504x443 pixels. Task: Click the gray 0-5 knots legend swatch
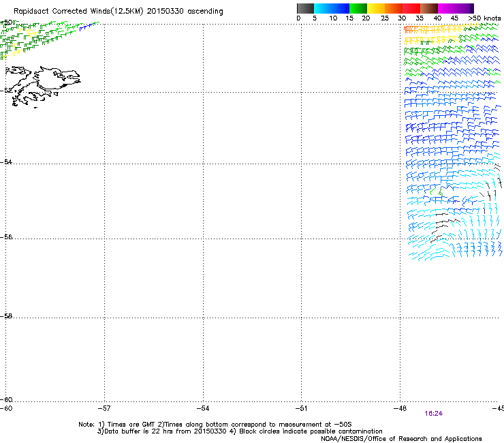click(x=305, y=8)
